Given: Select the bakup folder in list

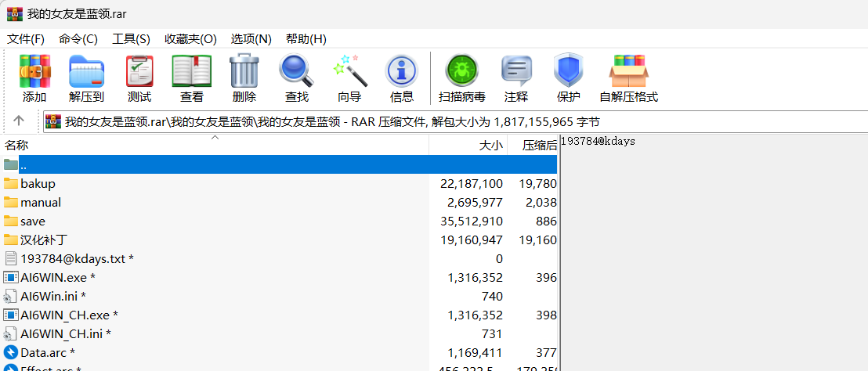Looking at the screenshot, I should click(38, 184).
